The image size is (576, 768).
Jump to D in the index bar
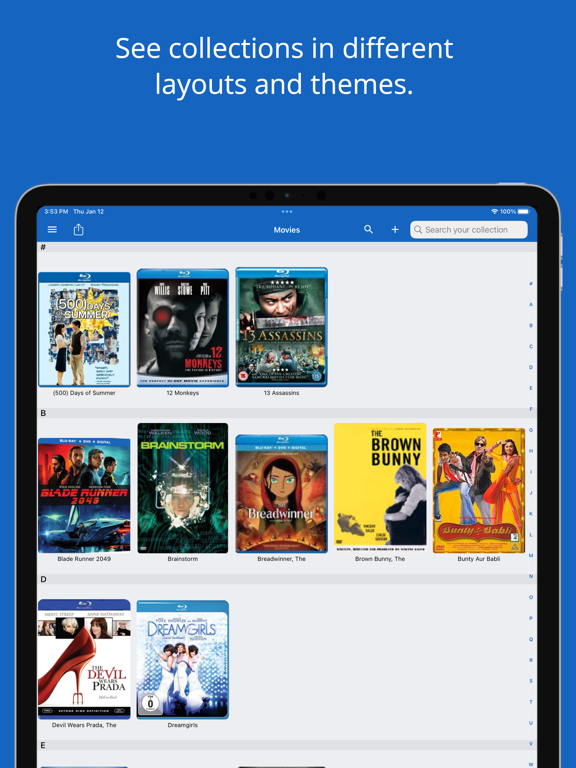(531, 367)
